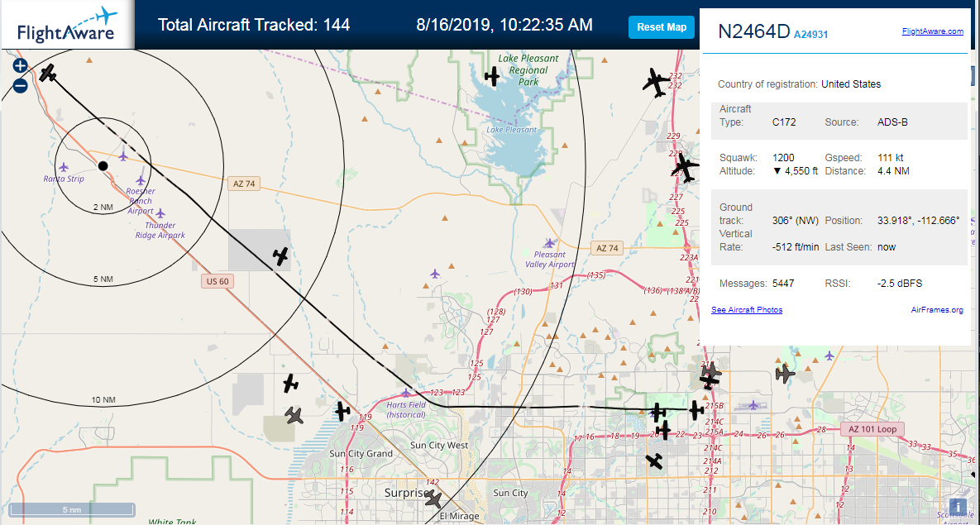Select the aircraft where the black track ends west of 215B
The image size is (980, 525).
(x=657, y=411)
